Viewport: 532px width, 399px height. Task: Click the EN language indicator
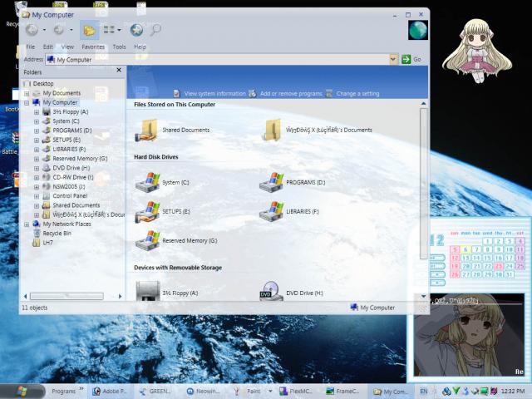tap(424, 392)
